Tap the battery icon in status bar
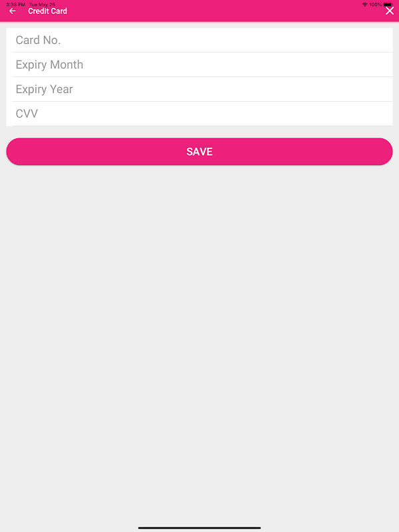This screenshot has height=532, width=399. pos(388,4)
